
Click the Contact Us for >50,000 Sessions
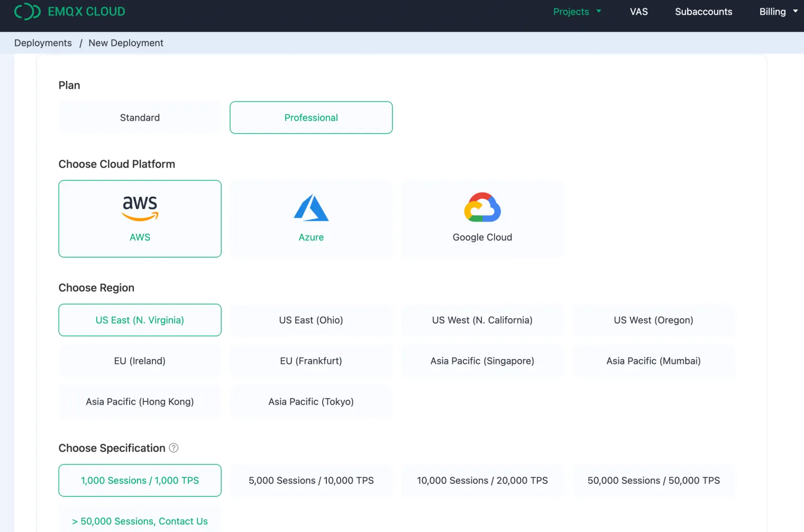tap(140, 521)
